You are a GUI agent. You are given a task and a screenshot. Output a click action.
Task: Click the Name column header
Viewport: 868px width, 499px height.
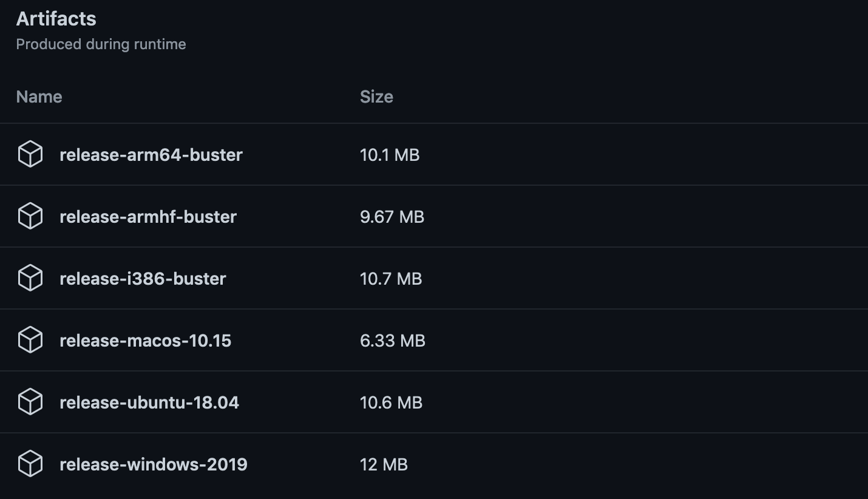39,97
